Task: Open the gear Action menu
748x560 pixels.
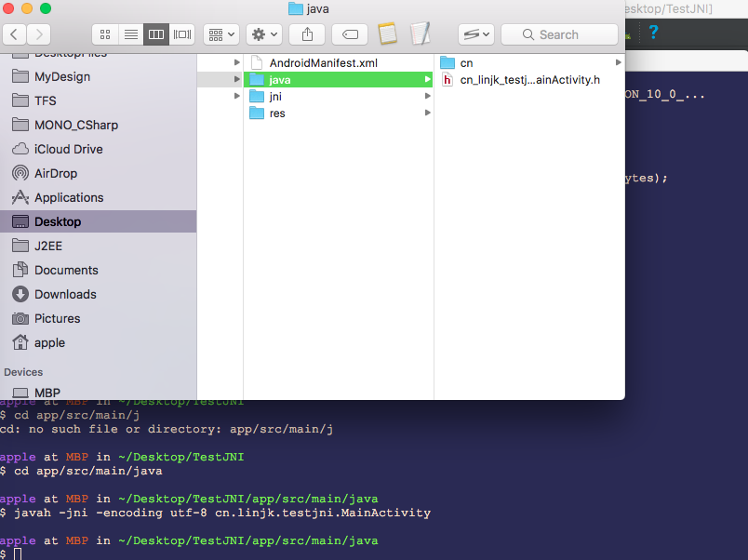Action: (x=264, y=34)
